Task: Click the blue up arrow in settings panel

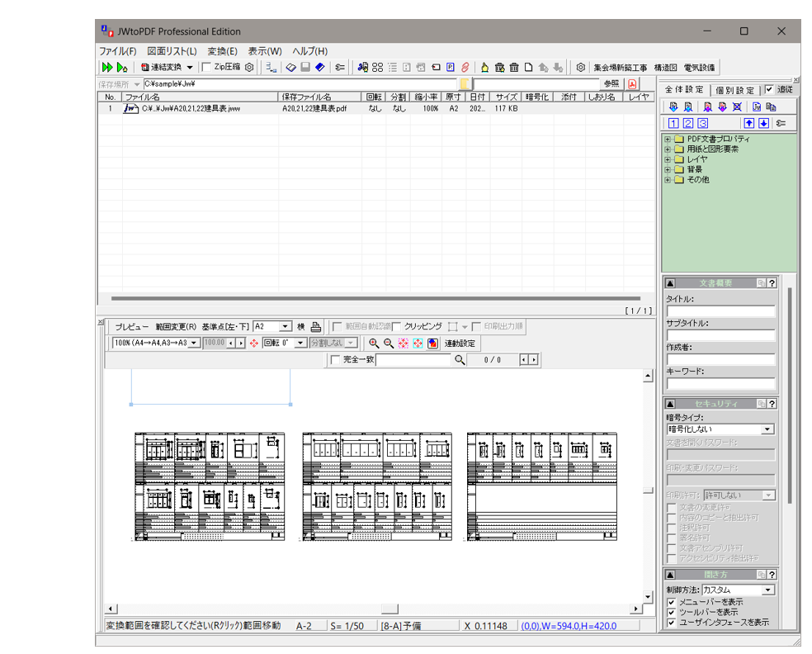Action: point(750,123)
